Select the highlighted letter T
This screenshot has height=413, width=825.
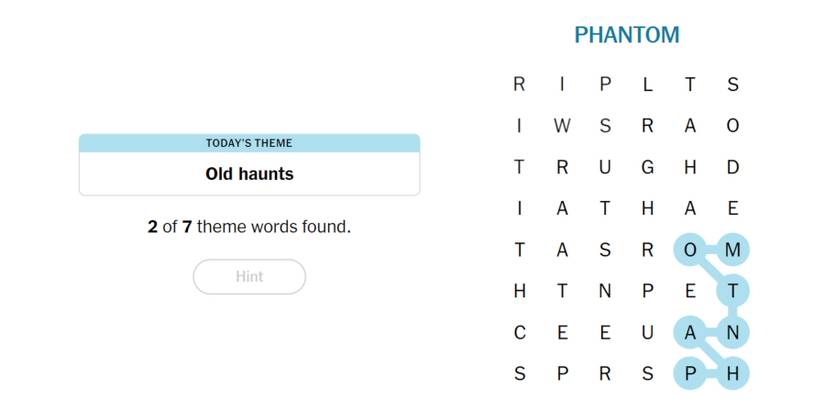[732, 291]
